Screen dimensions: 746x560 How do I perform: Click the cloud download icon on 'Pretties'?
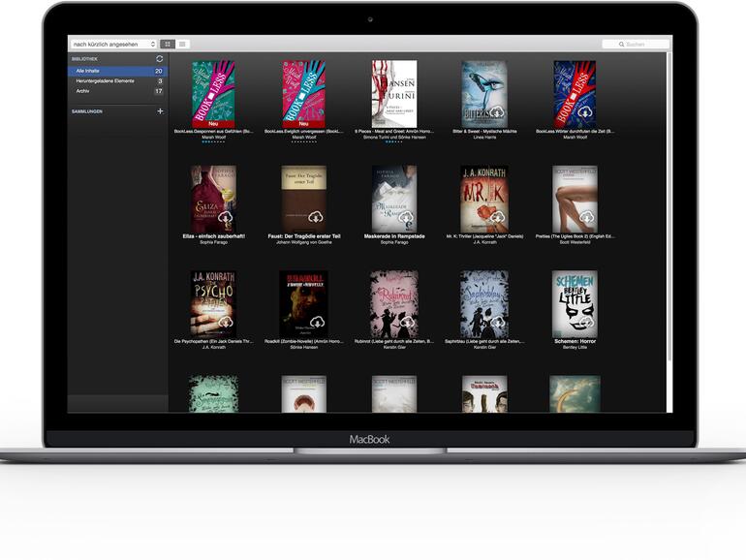(x=586, y=219)
